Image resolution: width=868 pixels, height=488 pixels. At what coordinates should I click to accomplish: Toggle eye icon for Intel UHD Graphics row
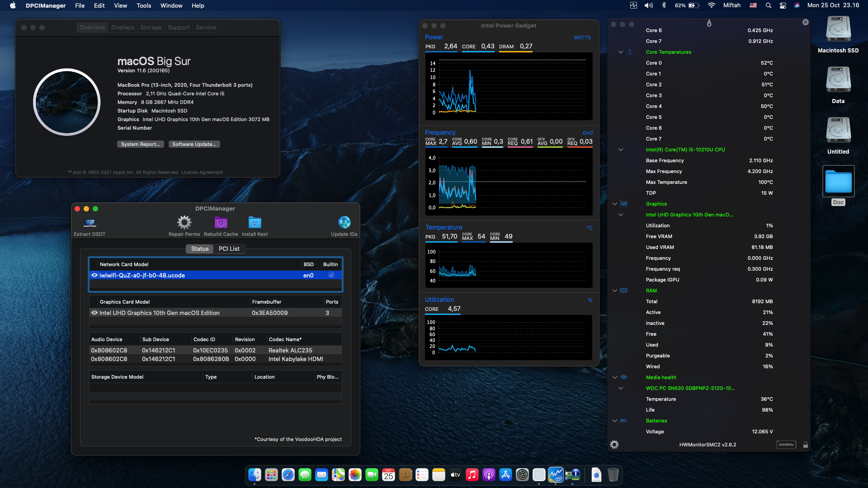click(x=94, y=312)
